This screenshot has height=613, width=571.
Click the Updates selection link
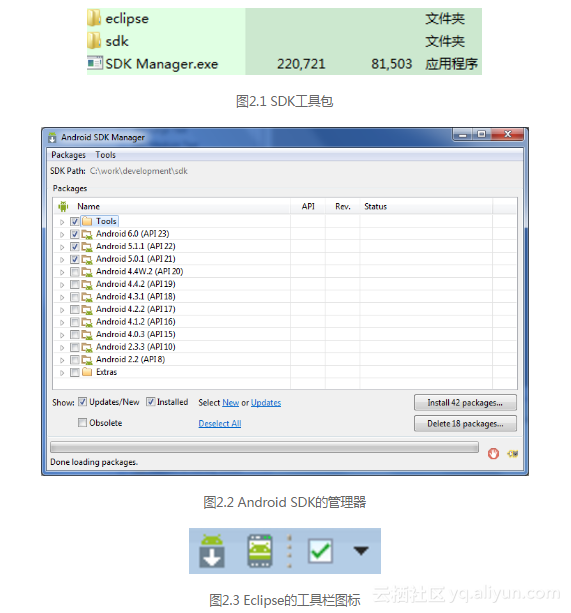[x=266, y=403]
